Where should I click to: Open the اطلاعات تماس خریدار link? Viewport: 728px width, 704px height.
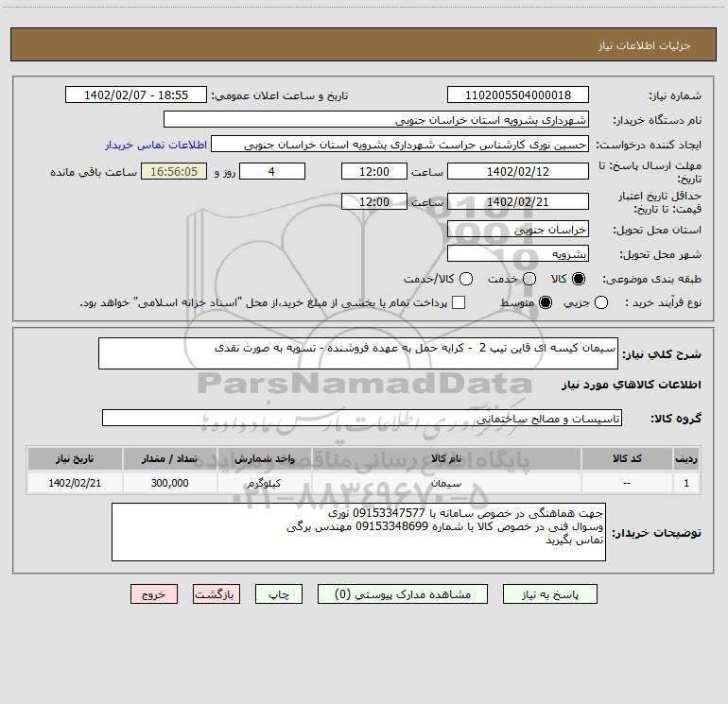click(156, 145)
